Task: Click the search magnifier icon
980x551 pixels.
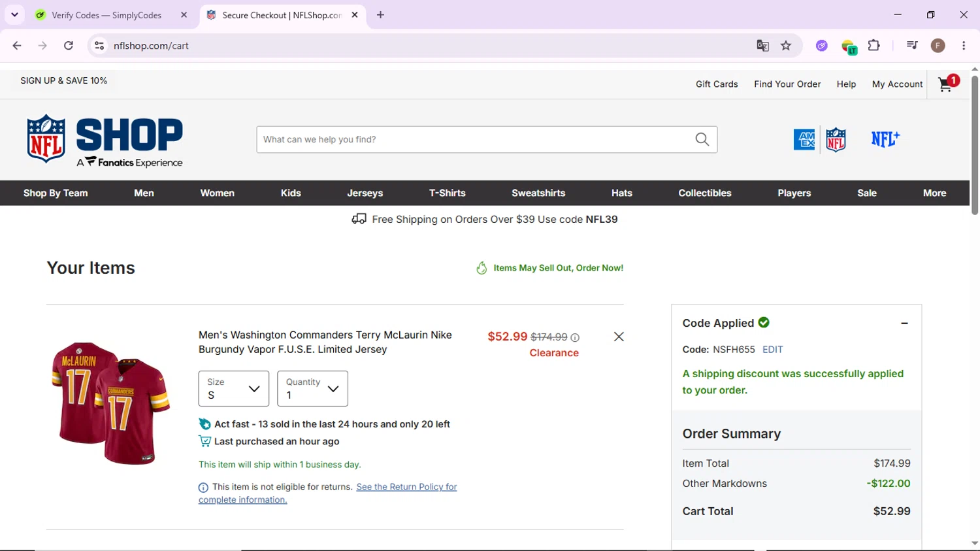Action: click(702, 139)
